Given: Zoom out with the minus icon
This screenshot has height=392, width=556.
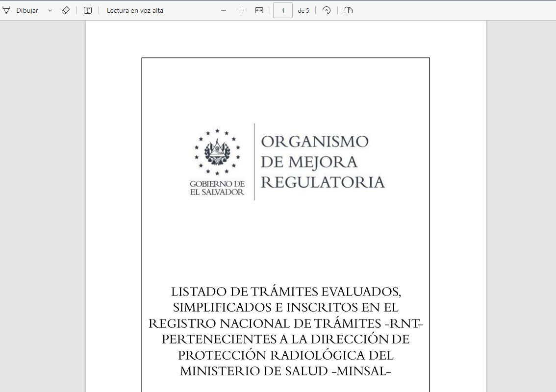Looking at the screenshot, I should pos(224,11).
